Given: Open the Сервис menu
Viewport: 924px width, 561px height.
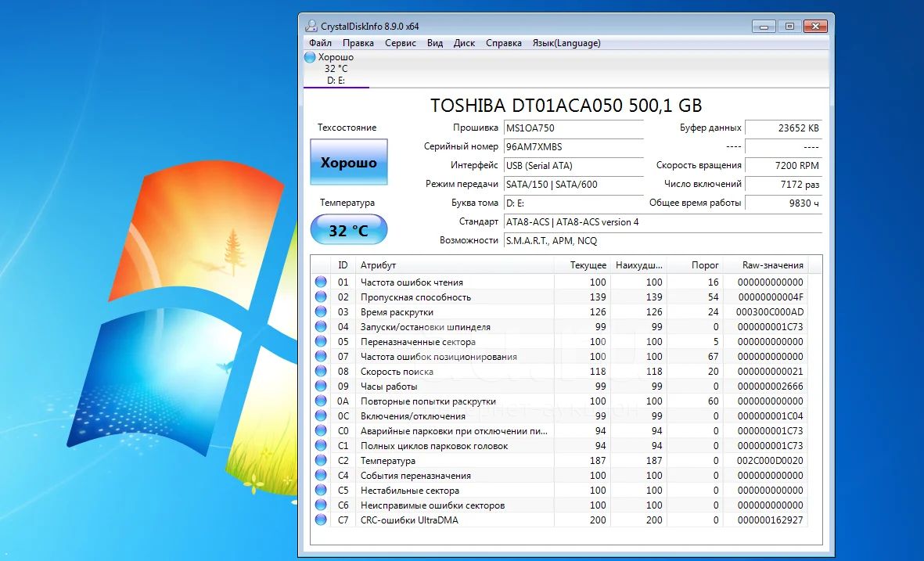Looking at the screenshot, I should pyautogui.click(x=401, y=43).
